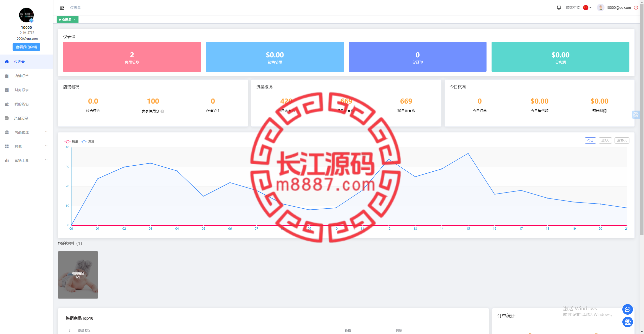
Task: Open 财务报表 in the sidebar
Action: (26, 90)
